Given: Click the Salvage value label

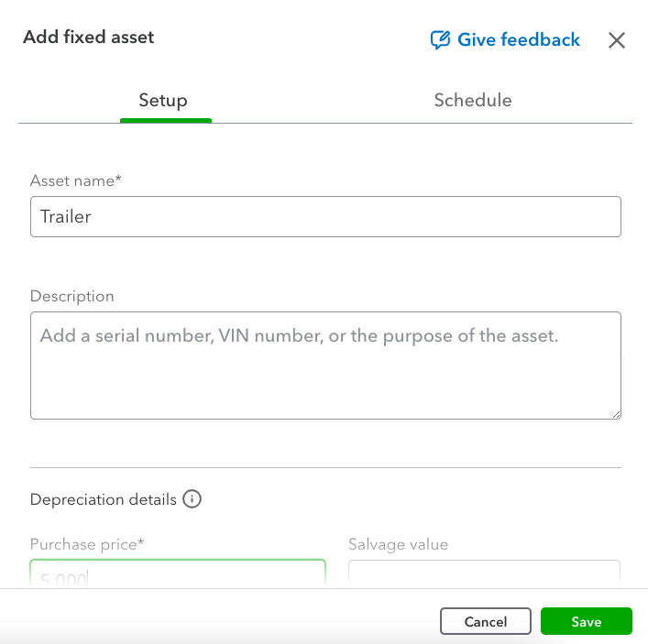Looking at the screenshot, I should click(398, 545).
